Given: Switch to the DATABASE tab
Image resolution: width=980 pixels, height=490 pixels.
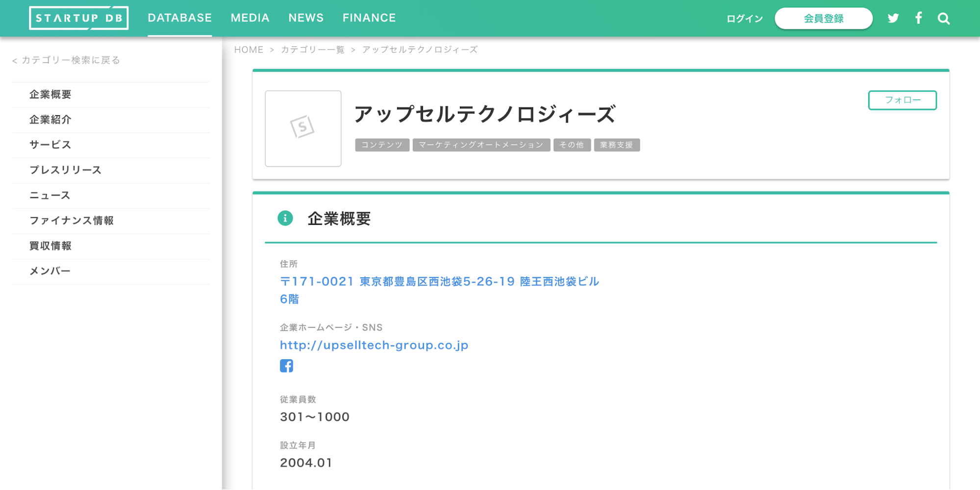Looking at the screenshot, I should (180, 18).
